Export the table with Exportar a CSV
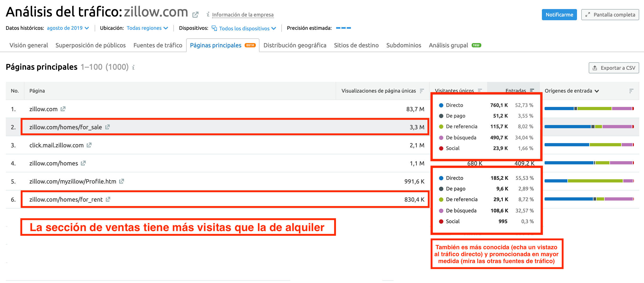 [x=614, y=68]
